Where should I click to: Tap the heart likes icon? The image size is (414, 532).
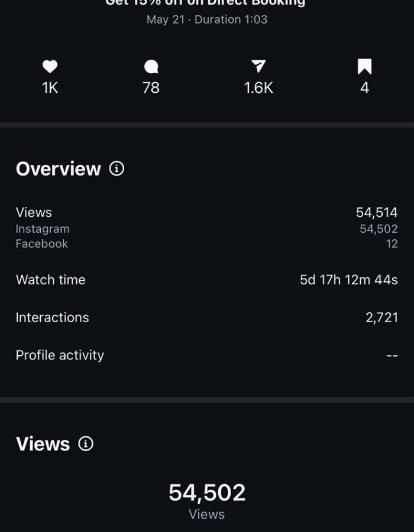[50, 67]
